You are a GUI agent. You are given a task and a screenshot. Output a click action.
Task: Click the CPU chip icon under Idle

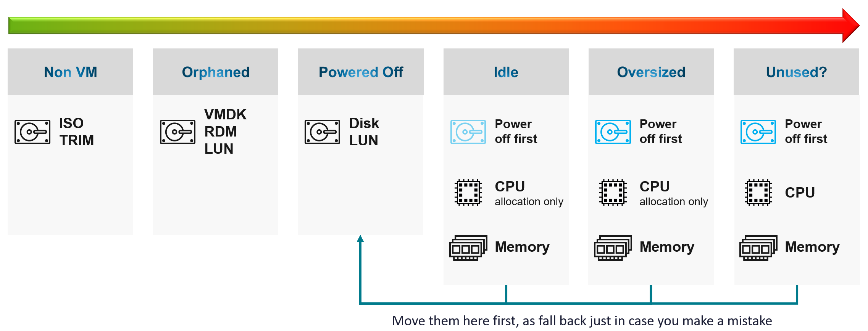coord(468,193)
